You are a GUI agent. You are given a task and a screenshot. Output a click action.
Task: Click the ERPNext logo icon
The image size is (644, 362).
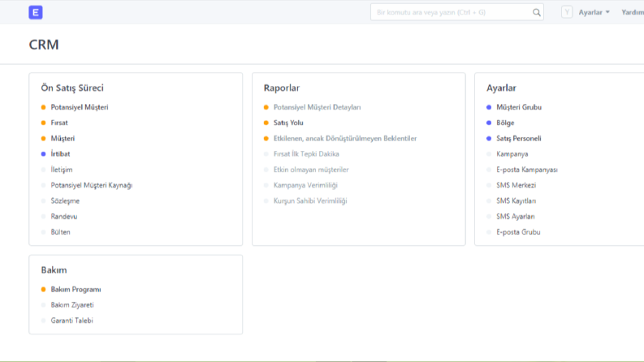[x=36, y=12]
